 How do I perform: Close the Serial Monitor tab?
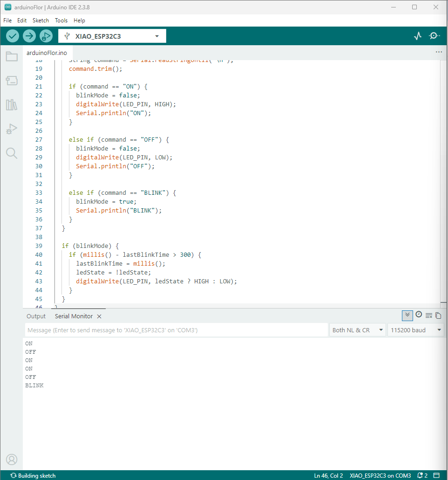pos(99,316)
